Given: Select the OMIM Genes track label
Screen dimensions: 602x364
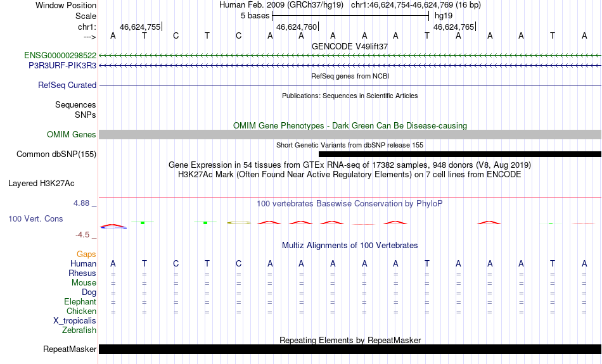Looking at the screenshot, I should pos(72,135).
